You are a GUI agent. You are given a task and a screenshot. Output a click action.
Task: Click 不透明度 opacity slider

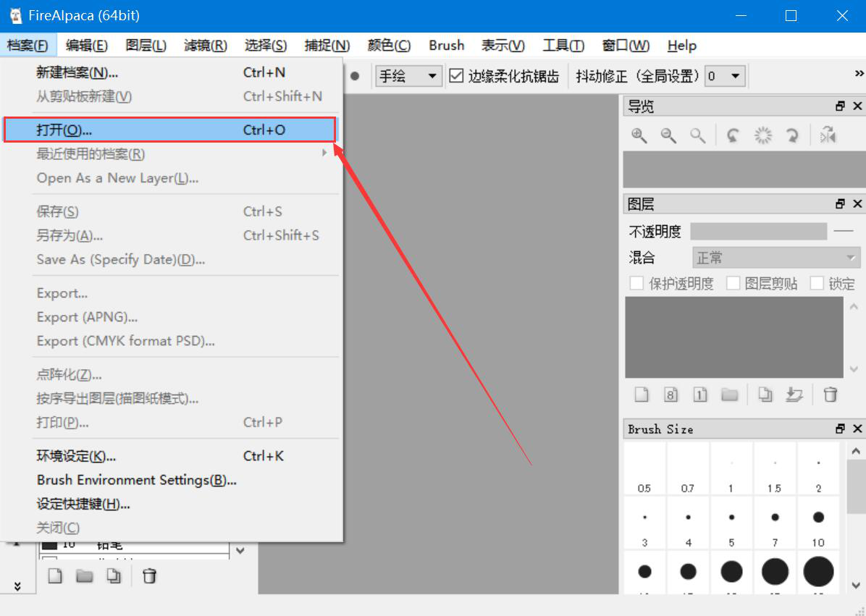pos(758,232)
